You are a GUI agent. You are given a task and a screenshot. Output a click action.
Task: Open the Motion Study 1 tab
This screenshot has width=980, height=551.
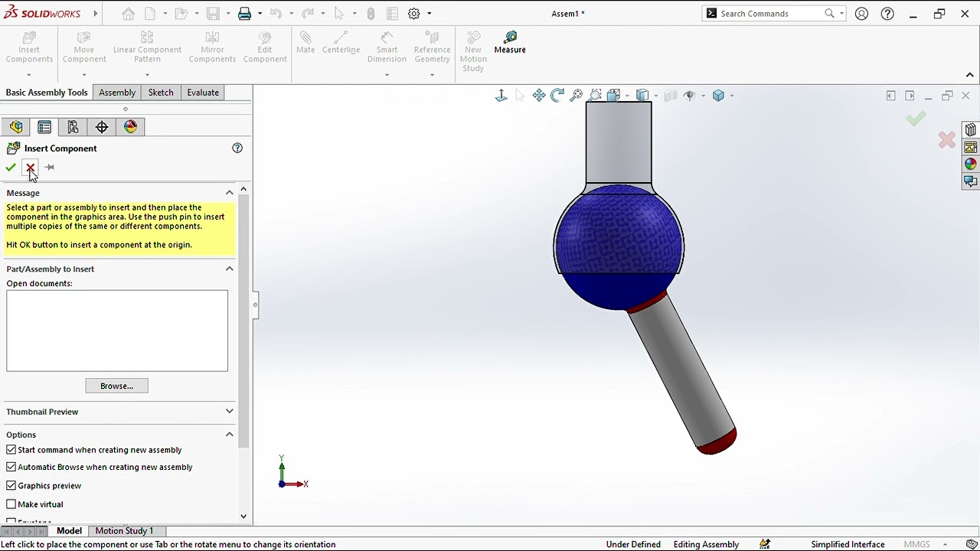[124, 531]
